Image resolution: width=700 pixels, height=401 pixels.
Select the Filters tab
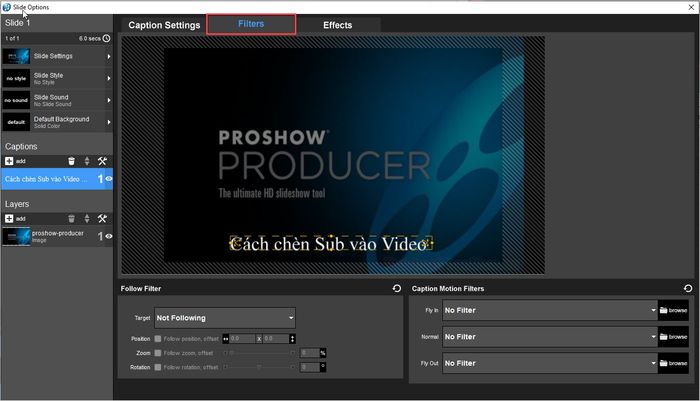coord(251,24)
